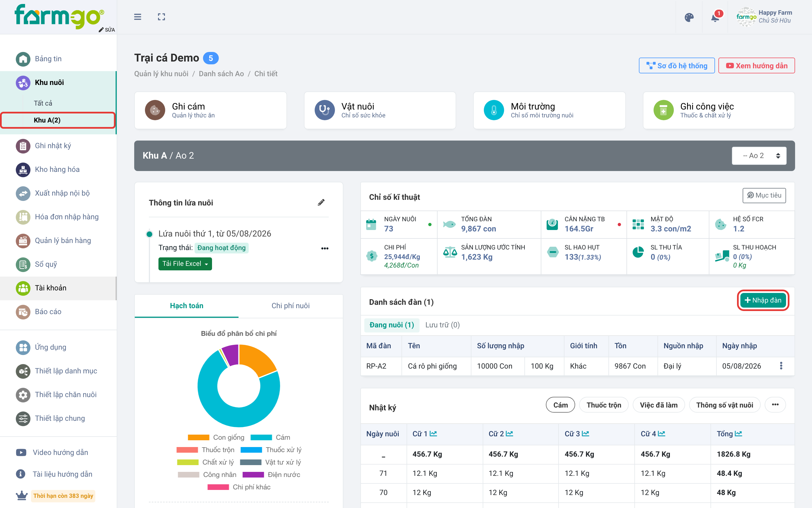Click the pencil SỬA logo edit icon
This screenshot has width=812, height=508.
pos(107,30)
